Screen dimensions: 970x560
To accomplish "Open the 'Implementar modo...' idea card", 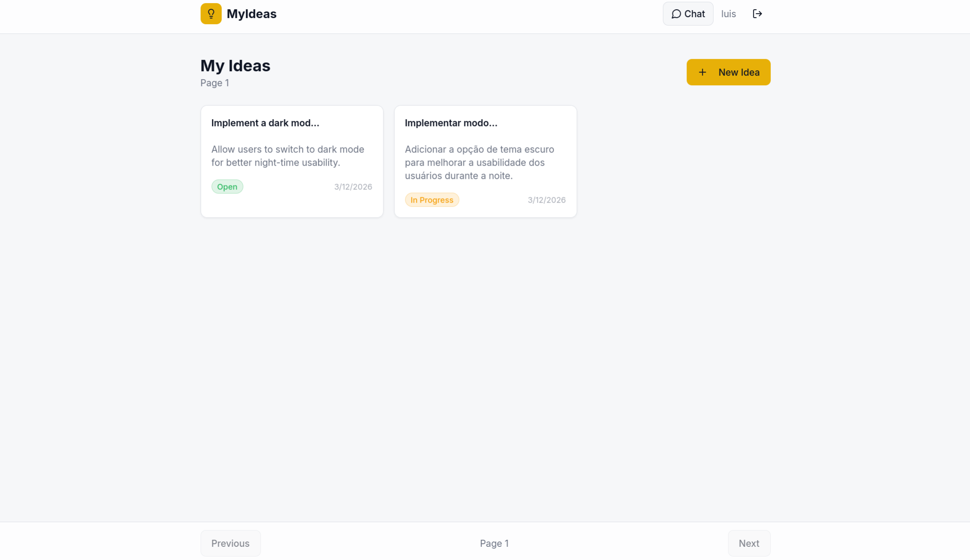I will click(485, 161).
